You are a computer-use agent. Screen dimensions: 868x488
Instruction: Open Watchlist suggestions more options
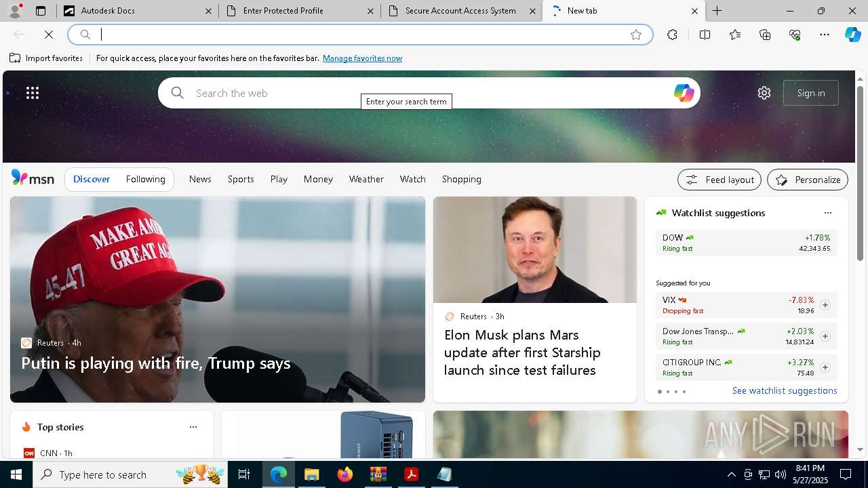click(827, 213)
